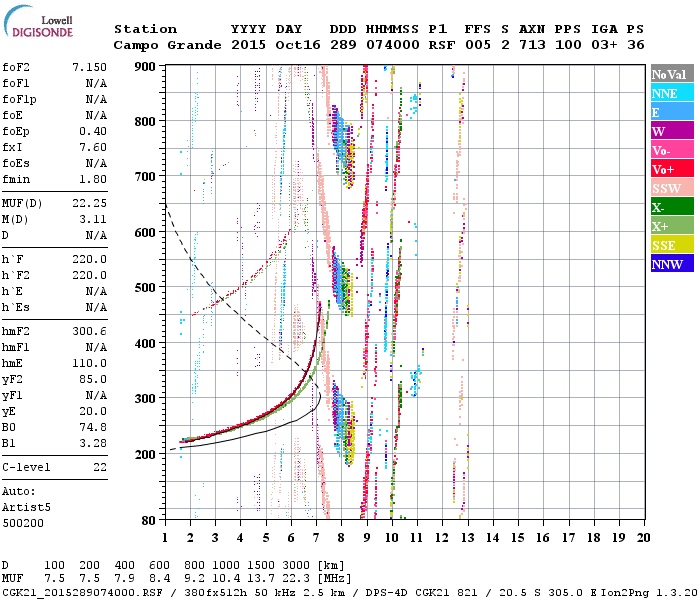Click the yE value 20.0

tap(93, 412)
